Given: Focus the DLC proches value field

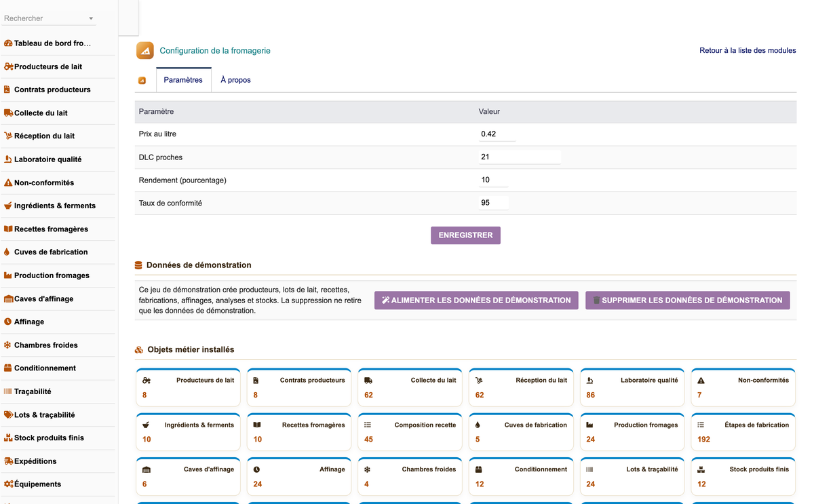Looking at the screenshot, I should (520, 157).
